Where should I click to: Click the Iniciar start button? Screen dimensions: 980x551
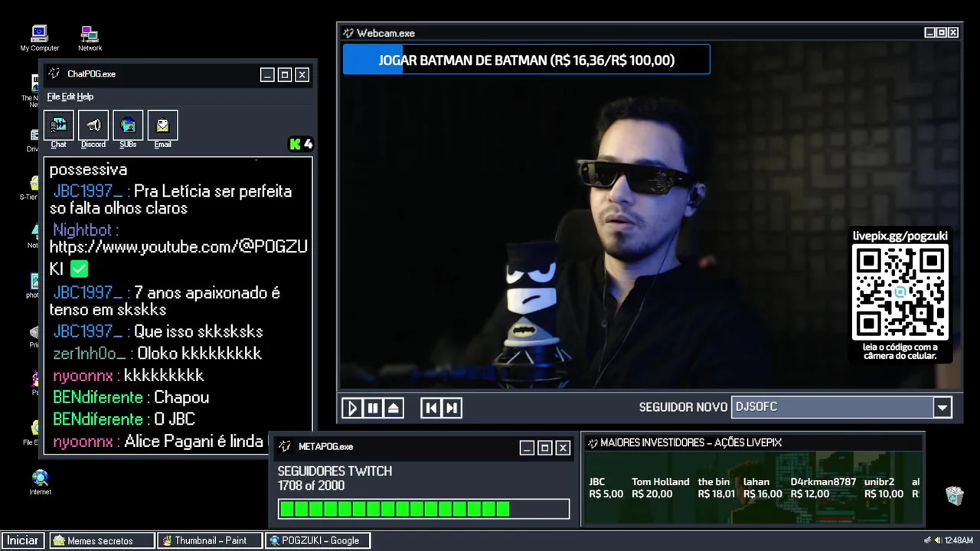[23, 540]
